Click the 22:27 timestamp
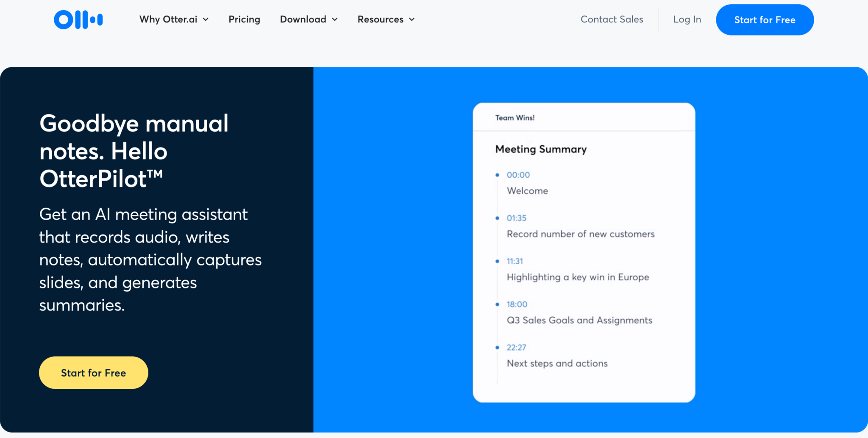Screen dimensions: 868x438 click(516, 347)
